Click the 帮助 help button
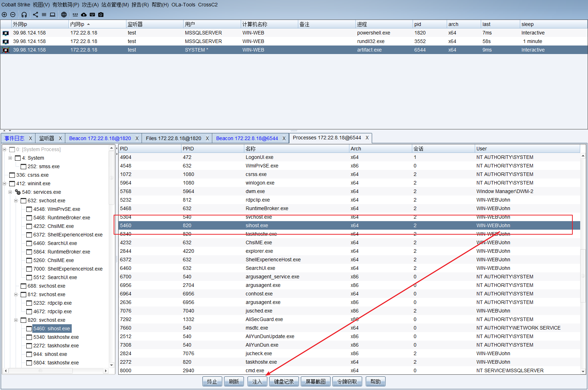588x390 pixels. (x=376, y=381)
